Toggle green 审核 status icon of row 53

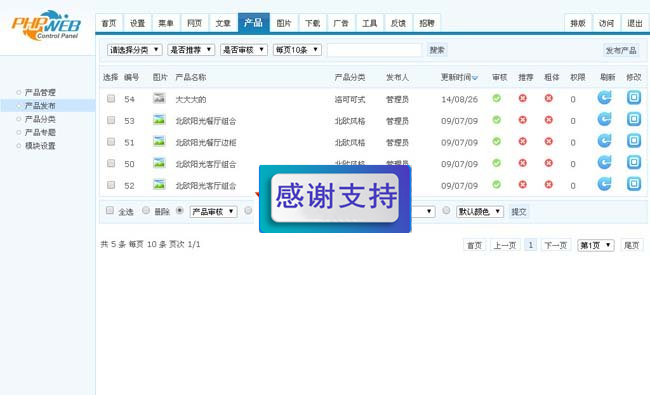(x=497, y=120)
